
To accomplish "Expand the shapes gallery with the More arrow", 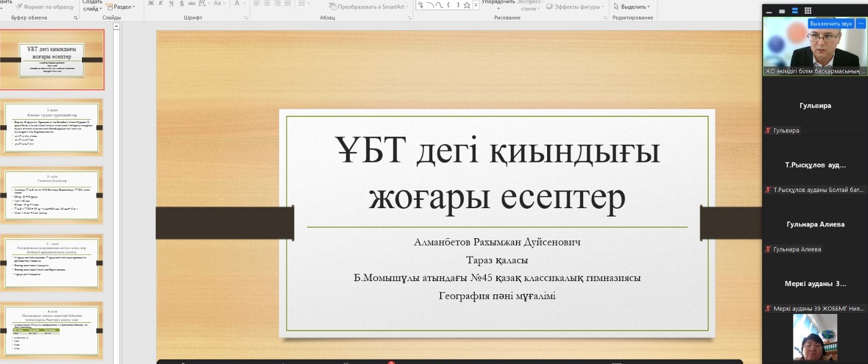I will (x=476, y=6).
